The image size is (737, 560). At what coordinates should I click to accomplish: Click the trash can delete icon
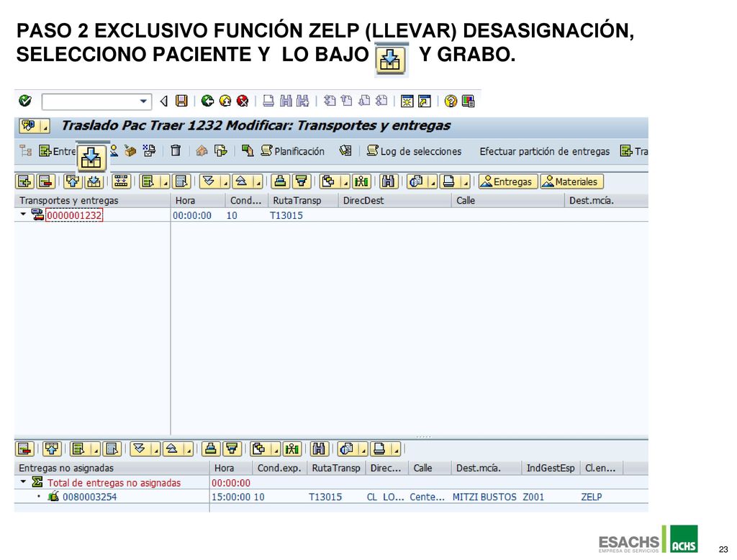tap(176, 151)
